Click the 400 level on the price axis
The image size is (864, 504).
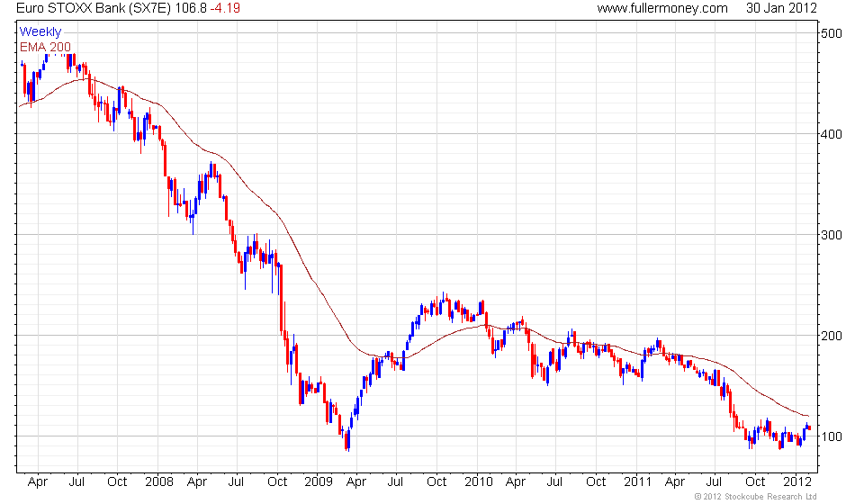point(832,134)
